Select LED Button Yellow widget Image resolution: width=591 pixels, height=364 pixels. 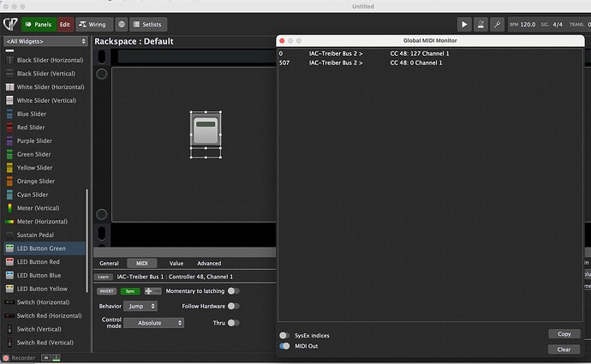(45, 289)
